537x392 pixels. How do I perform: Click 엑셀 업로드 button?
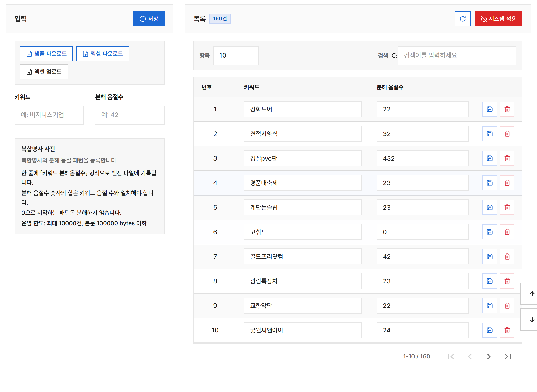click(x=44, y=72)
